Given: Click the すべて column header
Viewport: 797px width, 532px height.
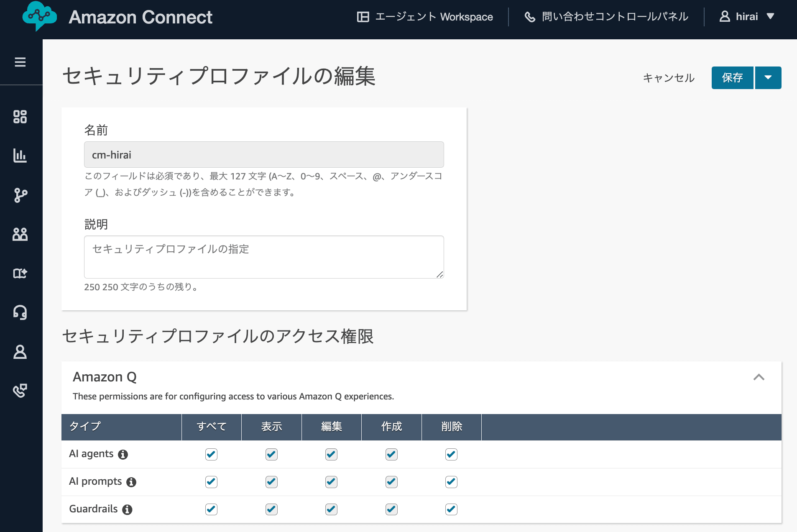Looking at the screenshot, I should [212, 427].
